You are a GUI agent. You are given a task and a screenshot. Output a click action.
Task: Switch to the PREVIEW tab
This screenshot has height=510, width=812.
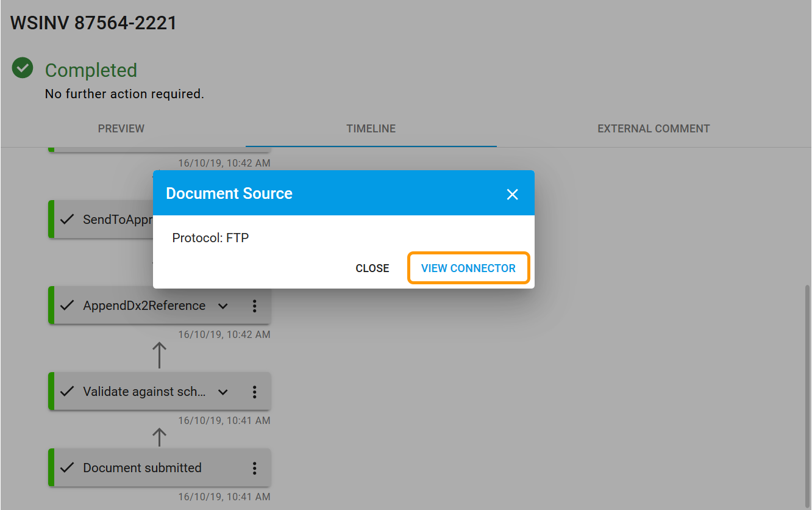(121, 129)
